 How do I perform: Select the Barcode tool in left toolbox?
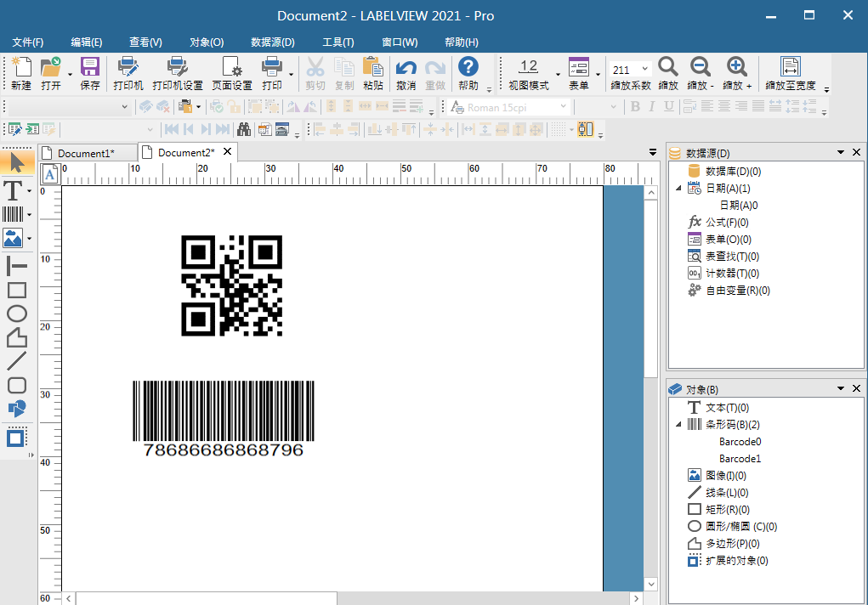tap(14, 214)
